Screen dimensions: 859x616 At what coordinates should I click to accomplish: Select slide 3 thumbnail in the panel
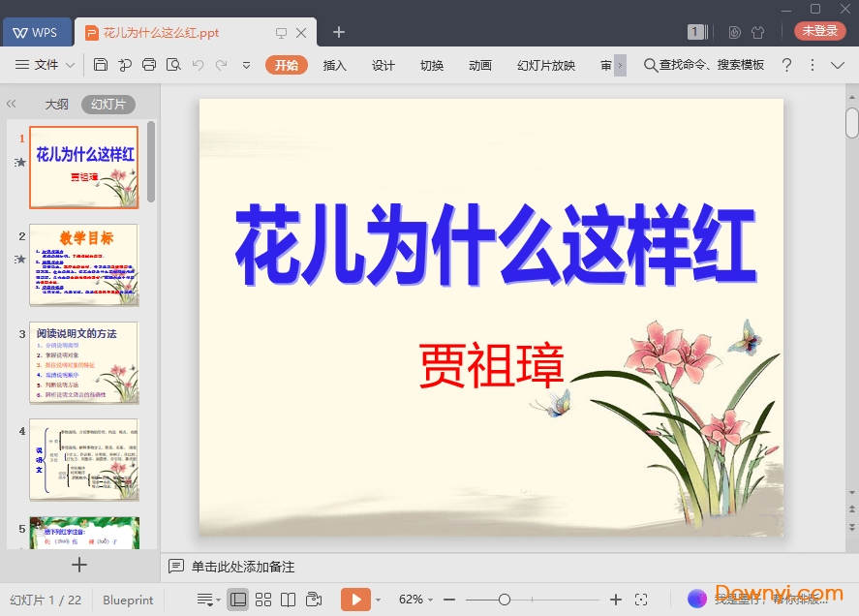tap(84, 363)
